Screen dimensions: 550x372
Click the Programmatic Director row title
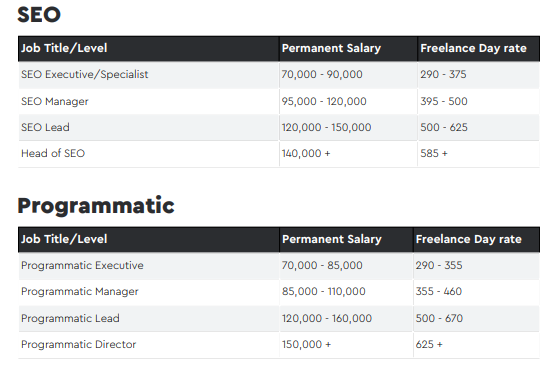coord(78,344)
